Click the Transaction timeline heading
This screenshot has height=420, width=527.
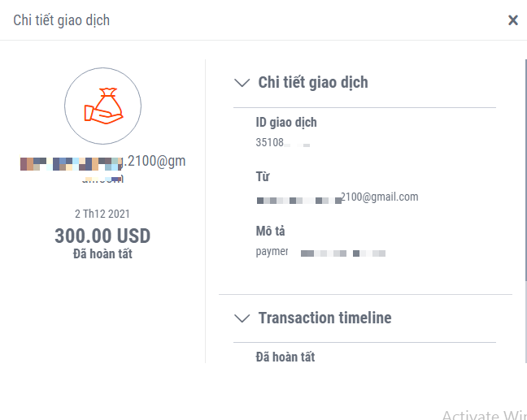click(324, 318)
